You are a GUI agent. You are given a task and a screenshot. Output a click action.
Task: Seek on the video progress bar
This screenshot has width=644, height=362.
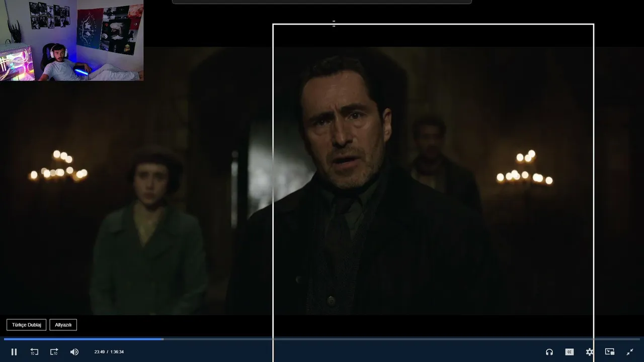(322, 339)
